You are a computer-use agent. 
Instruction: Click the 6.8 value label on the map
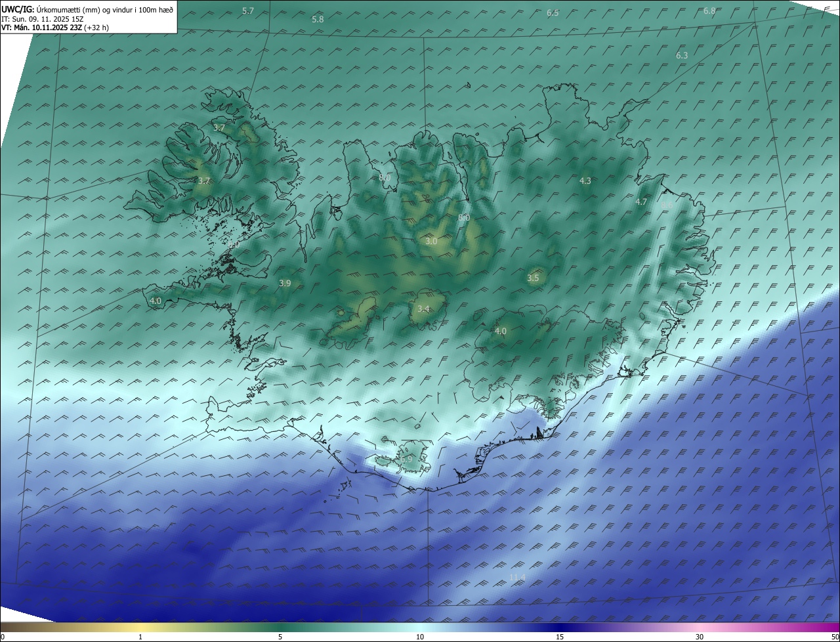coord(709,11)
